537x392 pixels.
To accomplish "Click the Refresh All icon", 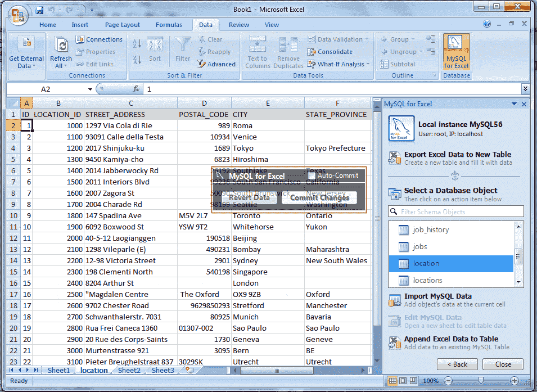I will point(61,45).
